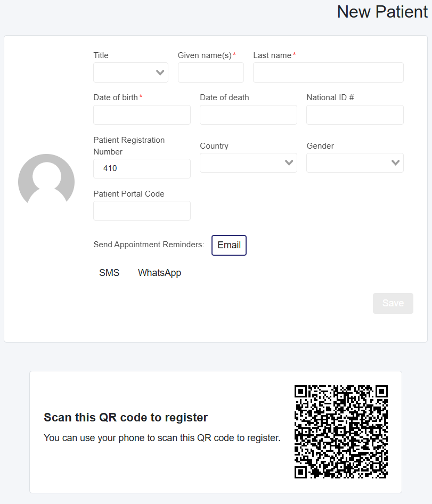432x504 pixels.
Task: Click the Gender dropdown chevron arrow
Action: 395,162
